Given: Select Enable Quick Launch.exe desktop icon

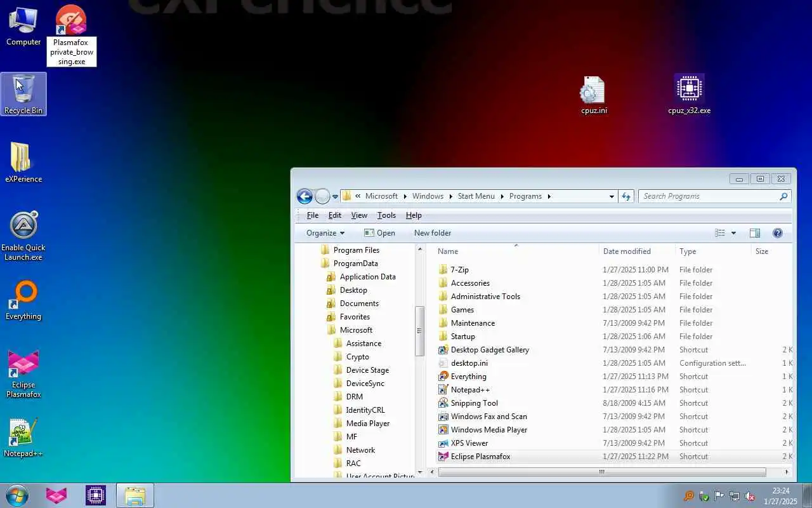Looking at the screenshot, I should coord(23,236).
